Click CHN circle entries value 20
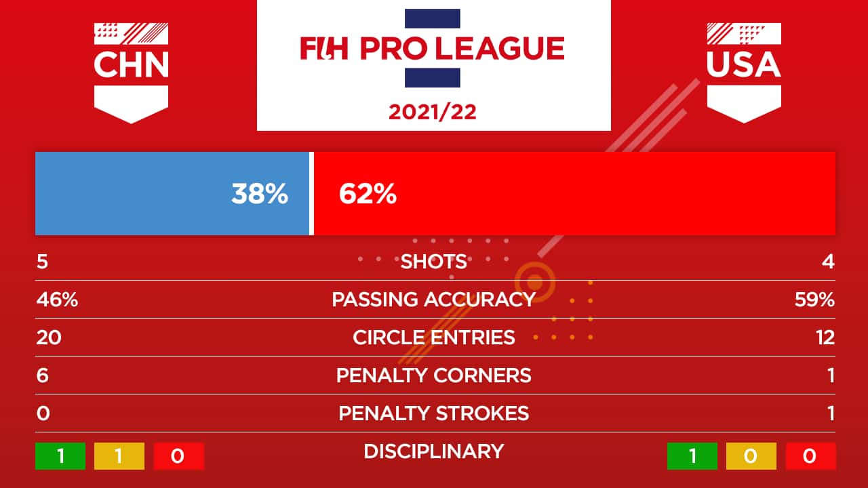The height and width of the screenshot is (488, 868). tap(49, 338)
